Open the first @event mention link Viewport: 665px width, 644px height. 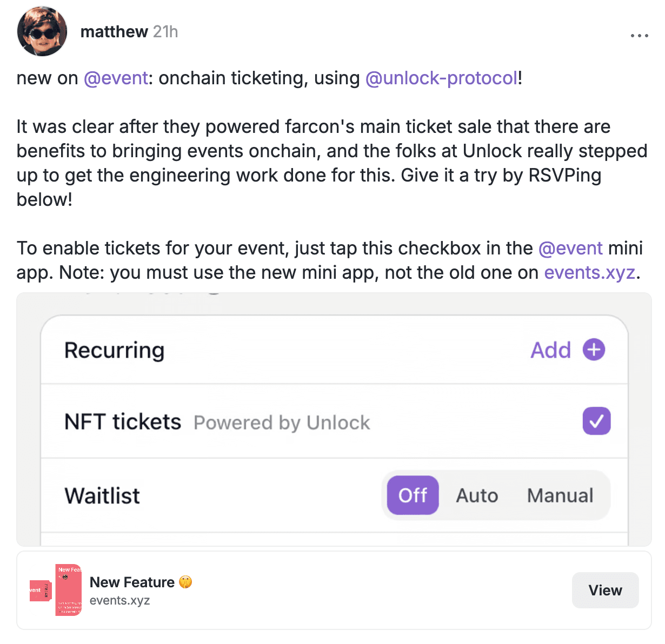coord(116,78)
